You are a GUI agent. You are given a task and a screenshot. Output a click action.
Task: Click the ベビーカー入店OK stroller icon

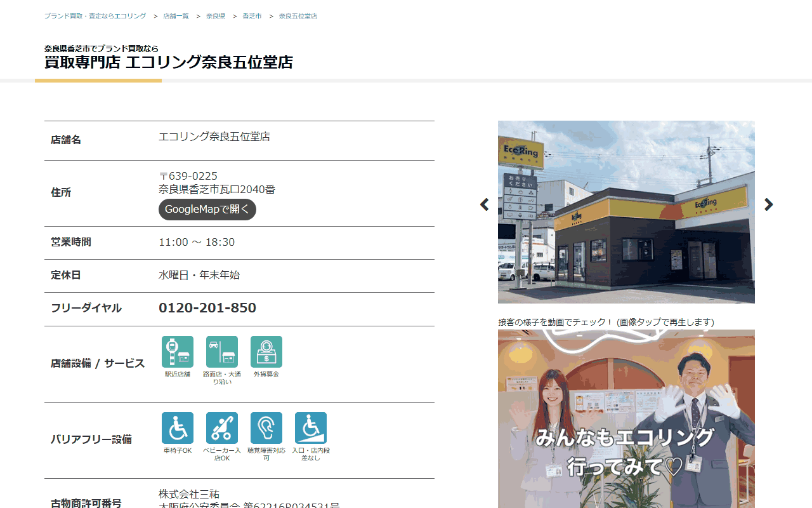click(x=222, y=428)
